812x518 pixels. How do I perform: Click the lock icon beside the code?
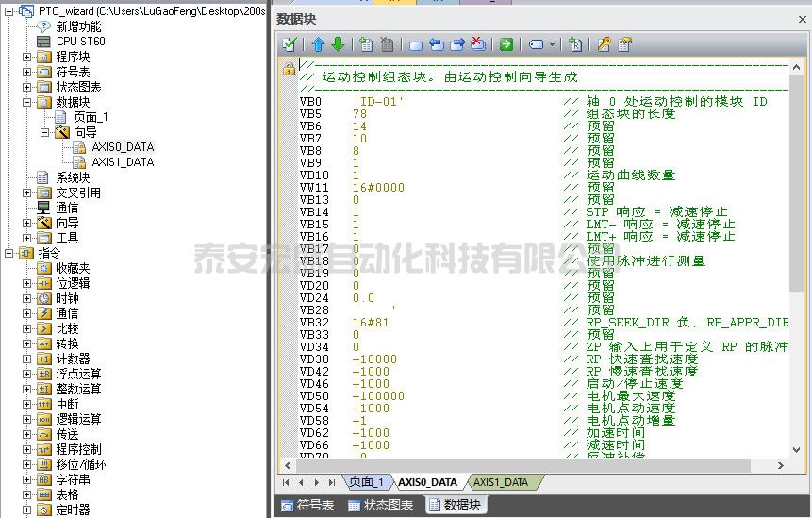pyautogui.click(x=289, y=70)
